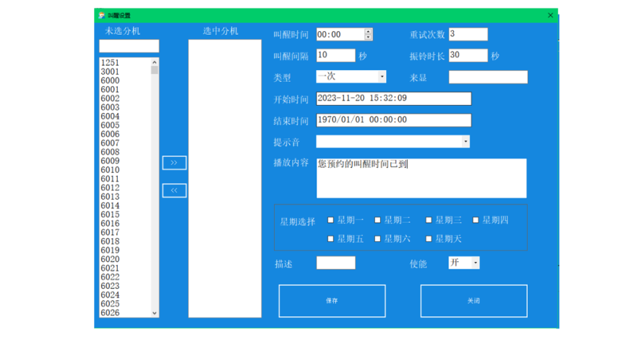Decrease wake-up time with down arrow
This screenshot has width=644, height=338.
[x=368, y=37]
